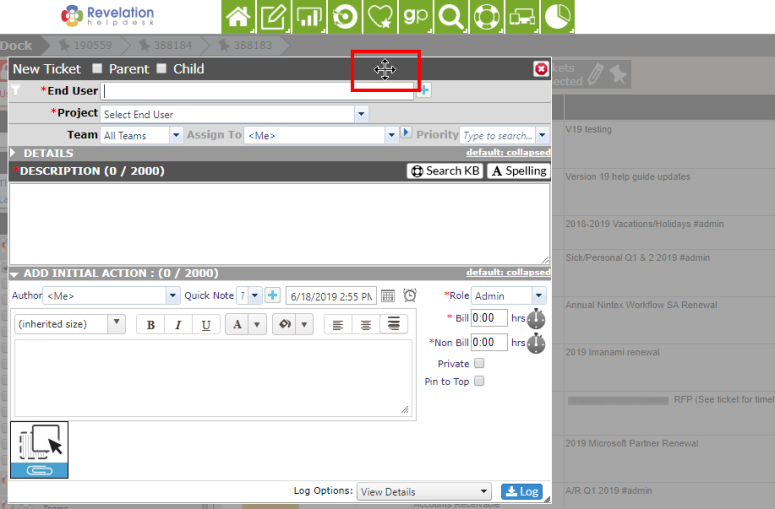Open the Project dropdown arrow

[x=361, y=114]
